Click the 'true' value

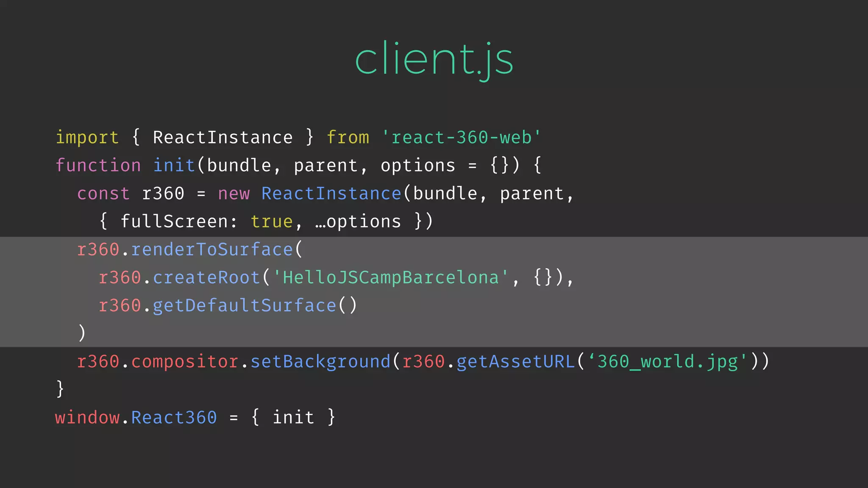[272, 222]
